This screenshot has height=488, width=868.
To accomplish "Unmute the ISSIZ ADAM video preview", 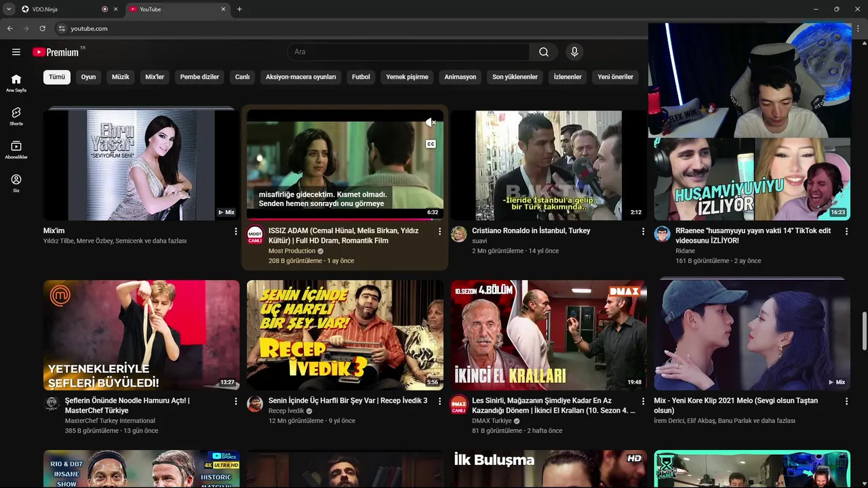I will (x=431, y=122).
